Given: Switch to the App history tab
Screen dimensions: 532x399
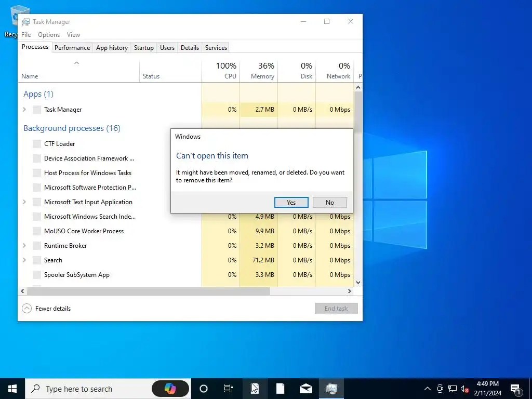Looking at the screenshot, I should [x=112, y=47].
